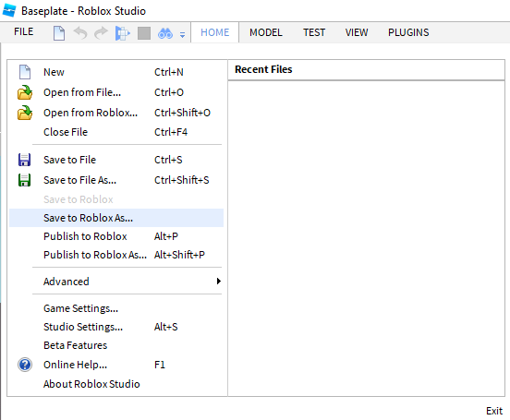Open the VIEW tab

(357, 32)
